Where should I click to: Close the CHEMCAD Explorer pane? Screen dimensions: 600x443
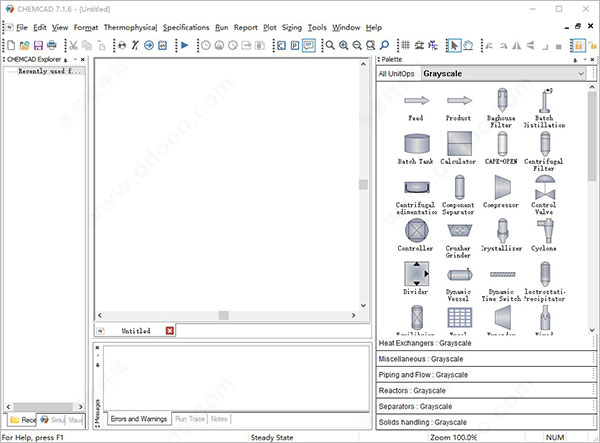coord(83,59)
